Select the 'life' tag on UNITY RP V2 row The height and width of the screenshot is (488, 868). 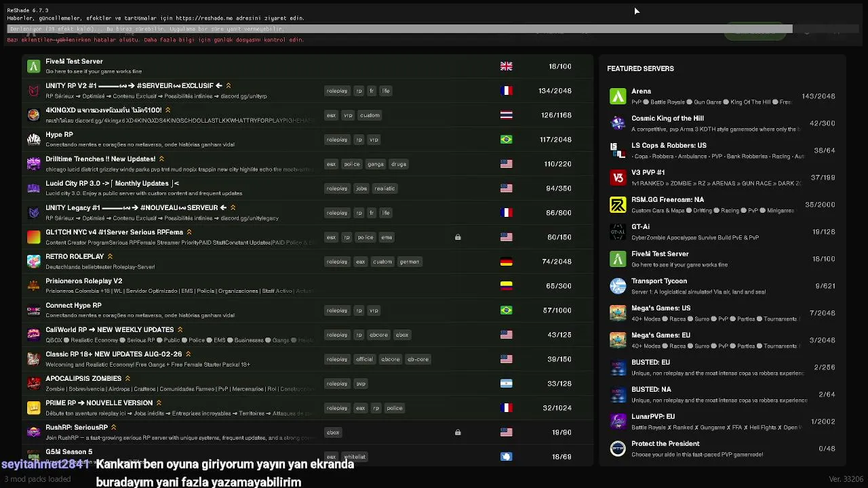pos(386,91)
